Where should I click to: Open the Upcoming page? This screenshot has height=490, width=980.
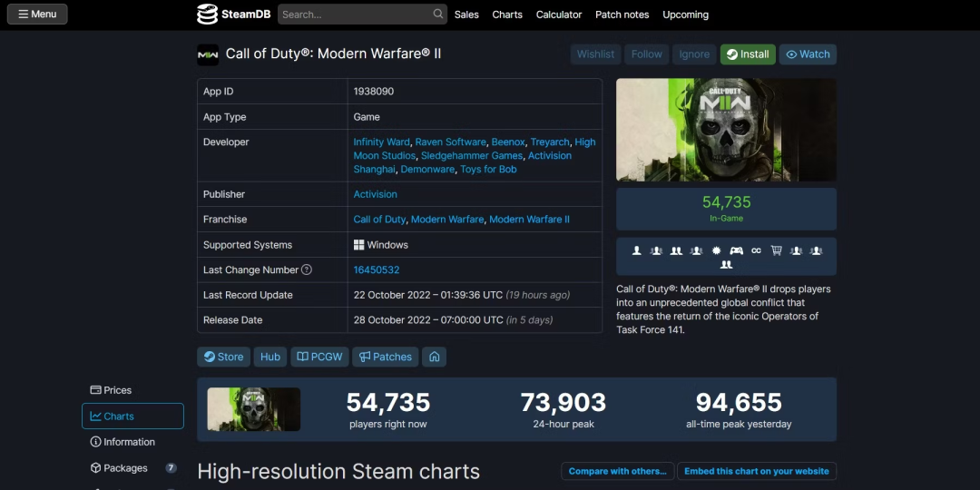tap(685, 15)
